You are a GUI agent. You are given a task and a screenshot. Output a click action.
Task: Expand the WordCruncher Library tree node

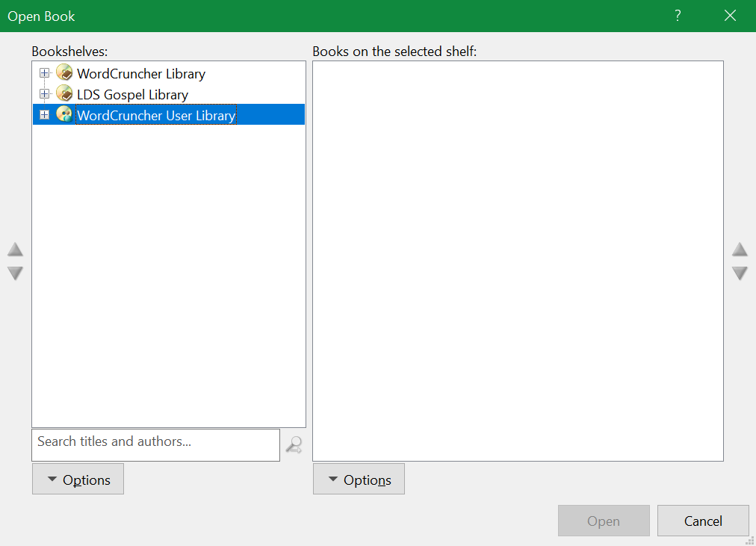click(x=44, y=73)
